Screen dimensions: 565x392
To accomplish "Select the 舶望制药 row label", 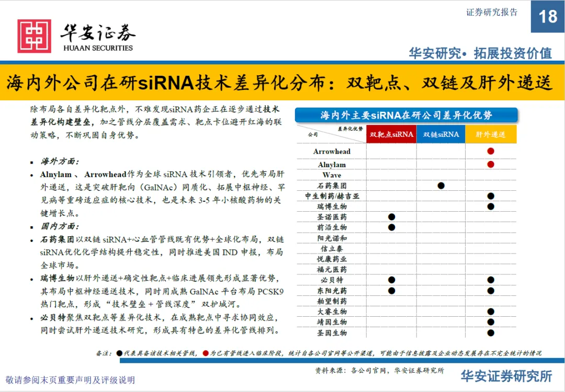I will coord(332,301).
